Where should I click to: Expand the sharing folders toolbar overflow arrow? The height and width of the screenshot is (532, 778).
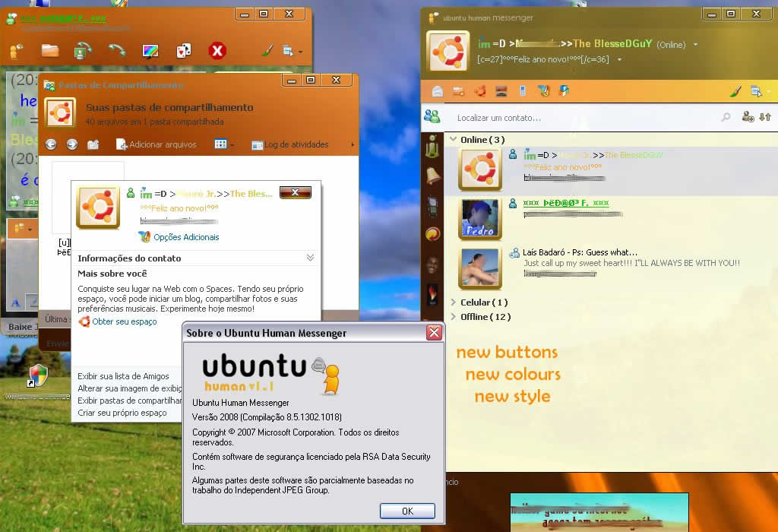[x=353, y=144]
